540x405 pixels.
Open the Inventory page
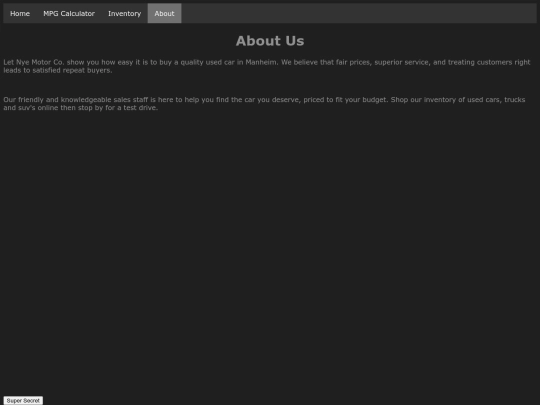pyautogui.click(x=124, y=13)
